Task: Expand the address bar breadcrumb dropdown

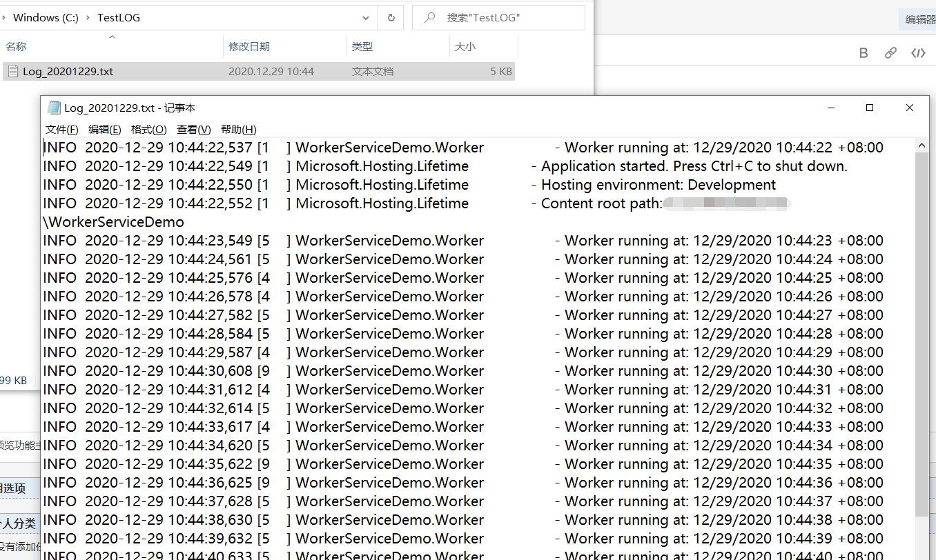Action: click(x=366, y=17)
